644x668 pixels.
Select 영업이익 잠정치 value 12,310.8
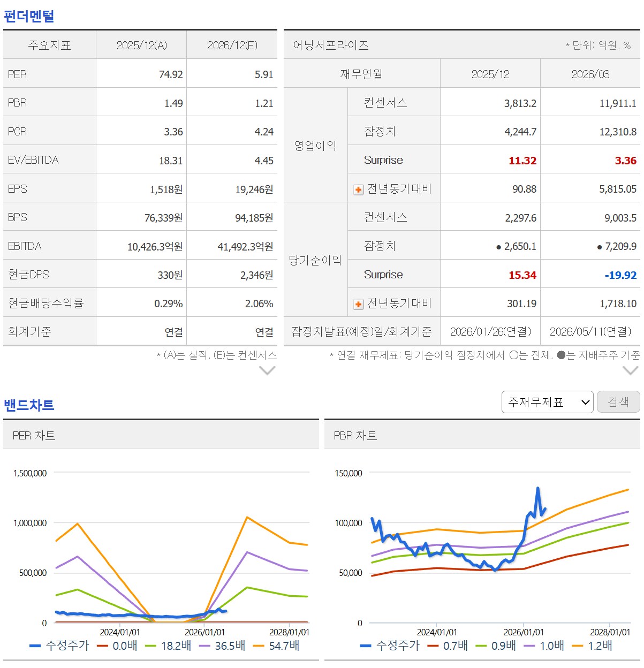coord(618,132)
